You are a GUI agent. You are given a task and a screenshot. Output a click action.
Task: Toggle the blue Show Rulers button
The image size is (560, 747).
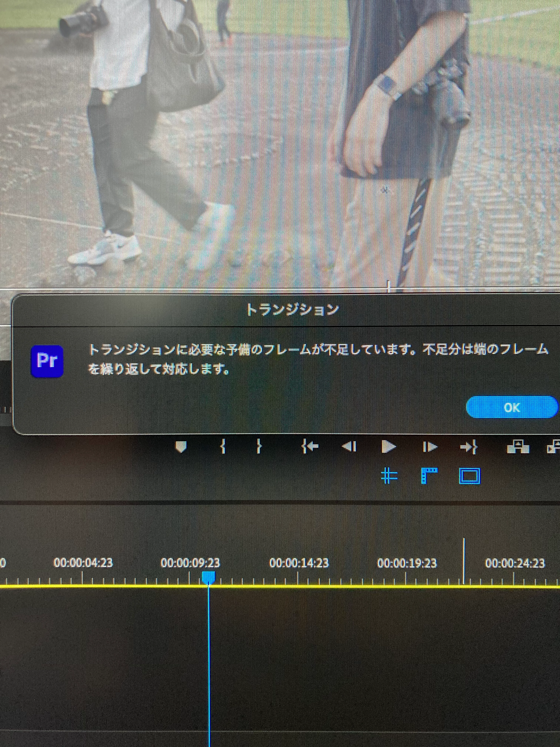tap(429, 476)
